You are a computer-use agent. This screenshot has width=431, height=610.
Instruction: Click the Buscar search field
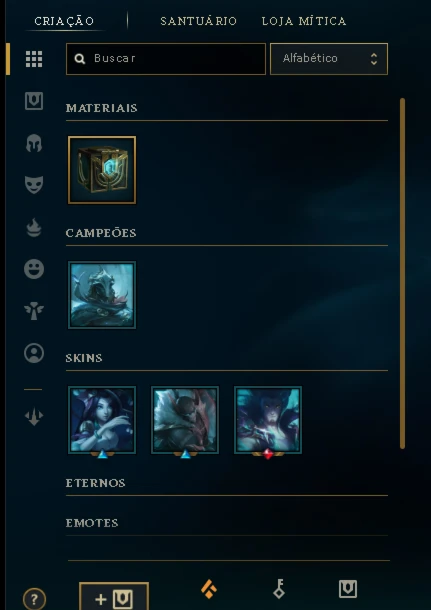(x=166, y=59)
